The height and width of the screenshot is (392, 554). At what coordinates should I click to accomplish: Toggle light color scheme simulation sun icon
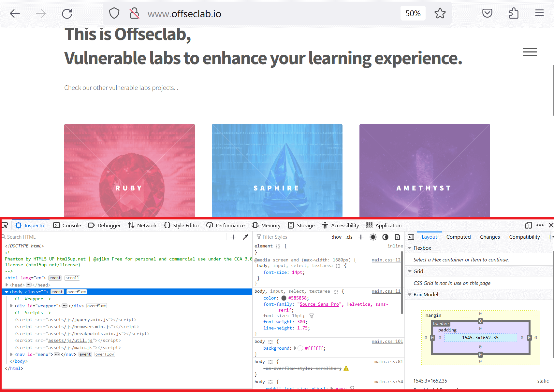pyautogui.click(x=373, y=237)
